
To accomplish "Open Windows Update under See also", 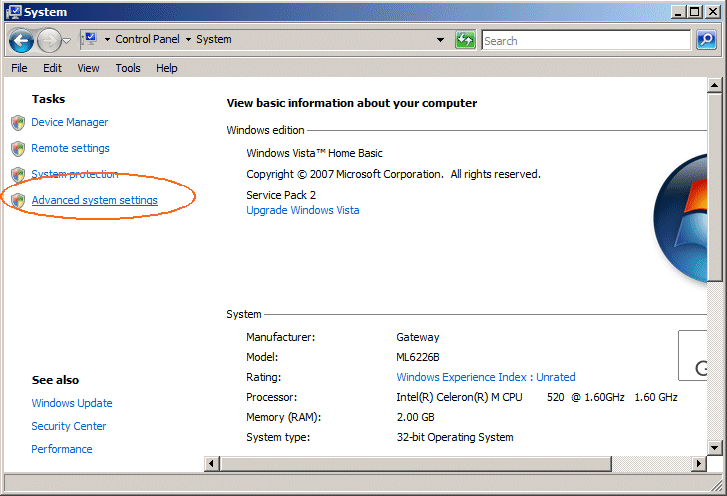I will coord(71,403).
